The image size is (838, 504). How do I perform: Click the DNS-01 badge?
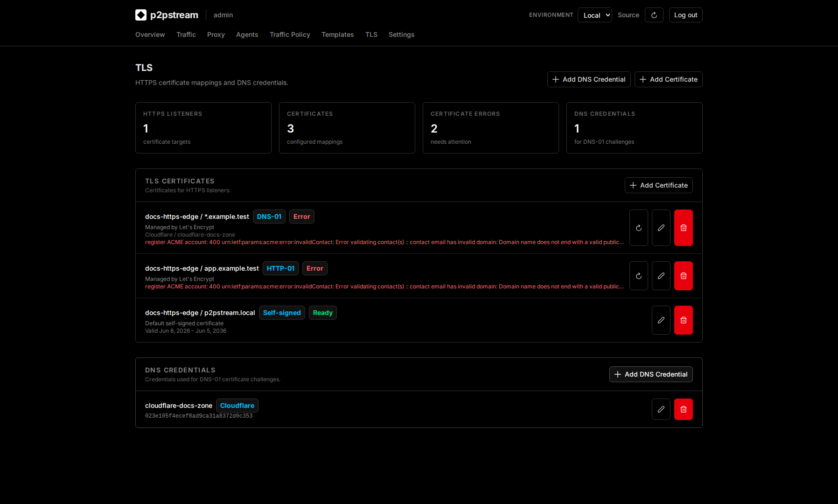(x=269, y=217)
